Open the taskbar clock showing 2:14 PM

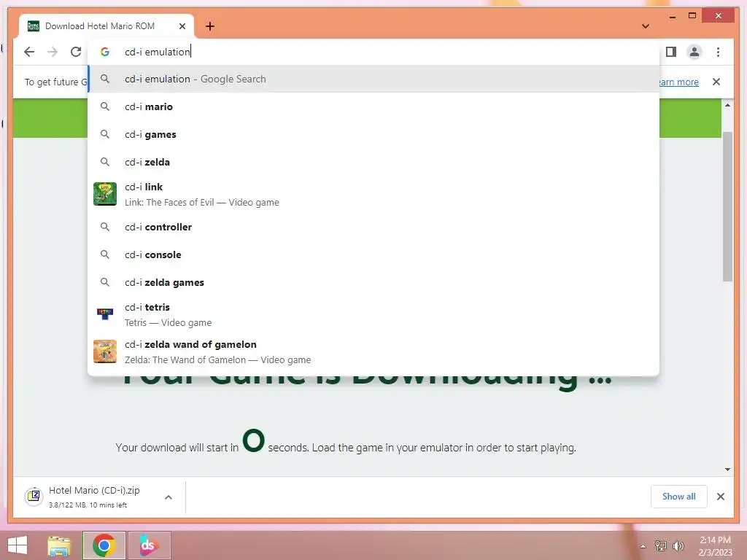click(x=715, y=546)
